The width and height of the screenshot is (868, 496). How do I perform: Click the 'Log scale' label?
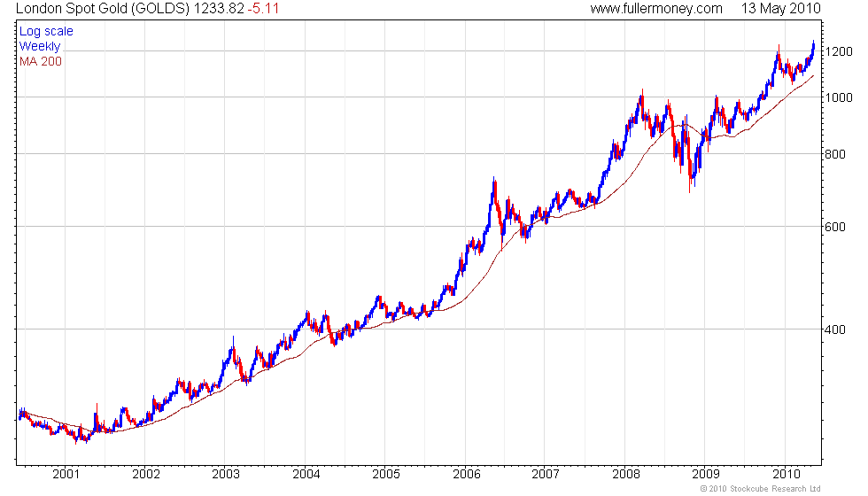[46, 32]
